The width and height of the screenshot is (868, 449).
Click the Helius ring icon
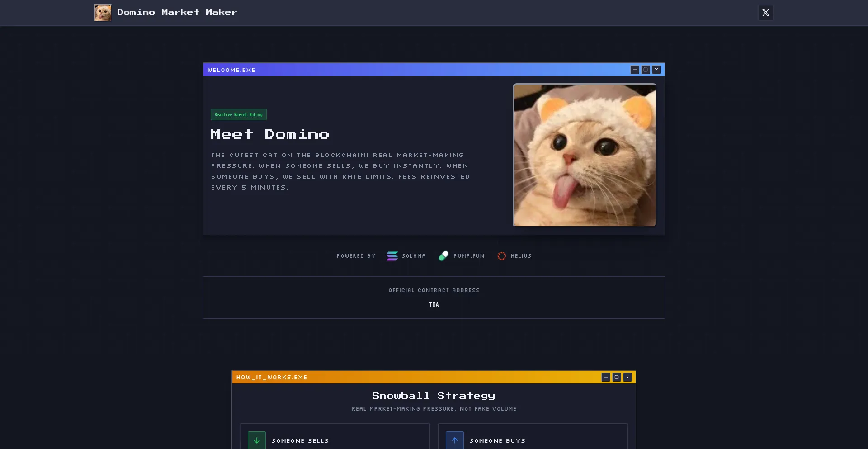click(x=501, y=256)
